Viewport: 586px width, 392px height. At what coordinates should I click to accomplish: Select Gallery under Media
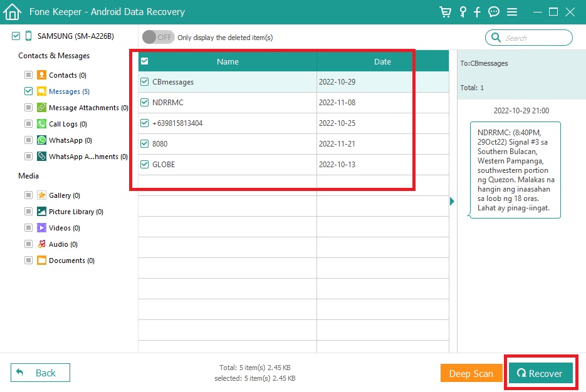coord(64,195)
